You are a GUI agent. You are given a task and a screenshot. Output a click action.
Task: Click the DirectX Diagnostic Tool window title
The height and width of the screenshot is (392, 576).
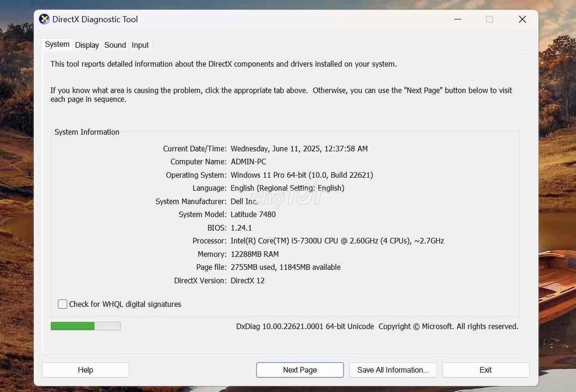point(94,19)
